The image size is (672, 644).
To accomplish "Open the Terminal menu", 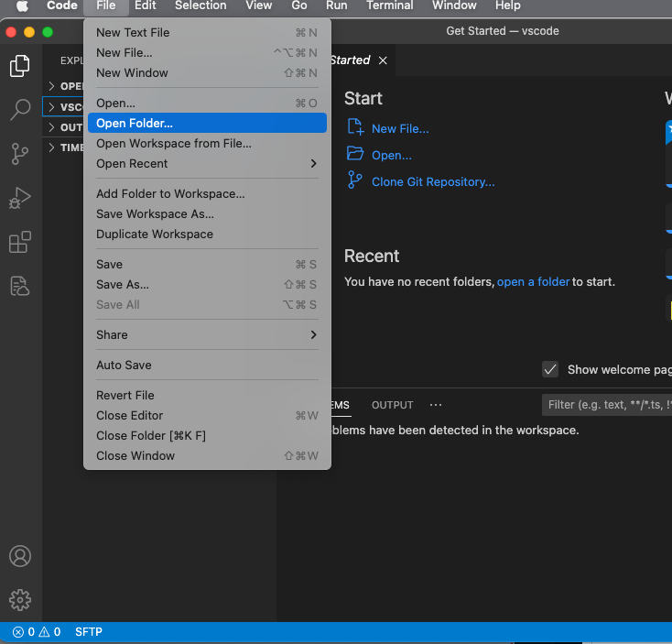I will pyautogui.click(x=390, y=6).
